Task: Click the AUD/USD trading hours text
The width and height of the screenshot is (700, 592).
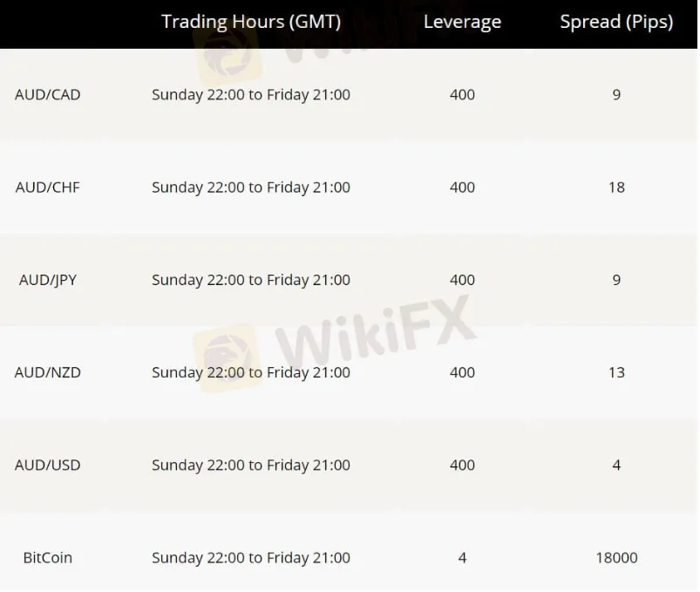Action: pyautogui.click(x=251, y=465)
